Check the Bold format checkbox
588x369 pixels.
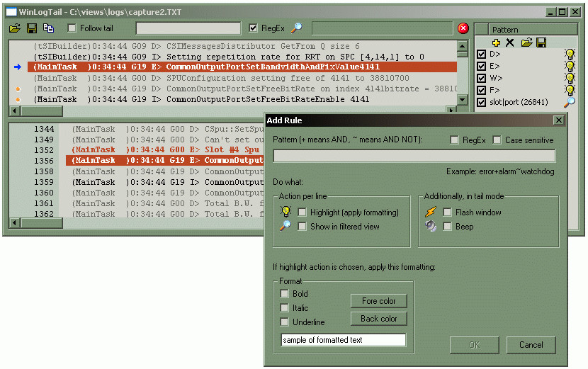(x=285, y=294)
